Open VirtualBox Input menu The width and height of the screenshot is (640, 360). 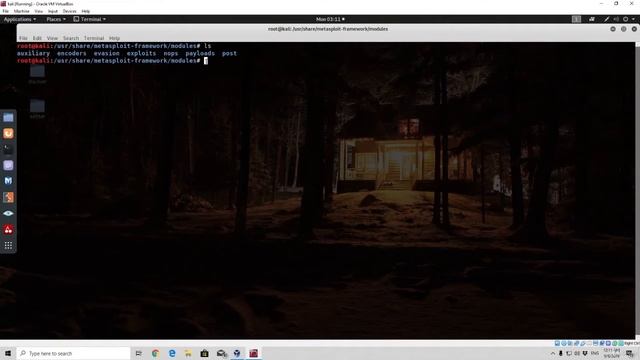tap(53, 11)
